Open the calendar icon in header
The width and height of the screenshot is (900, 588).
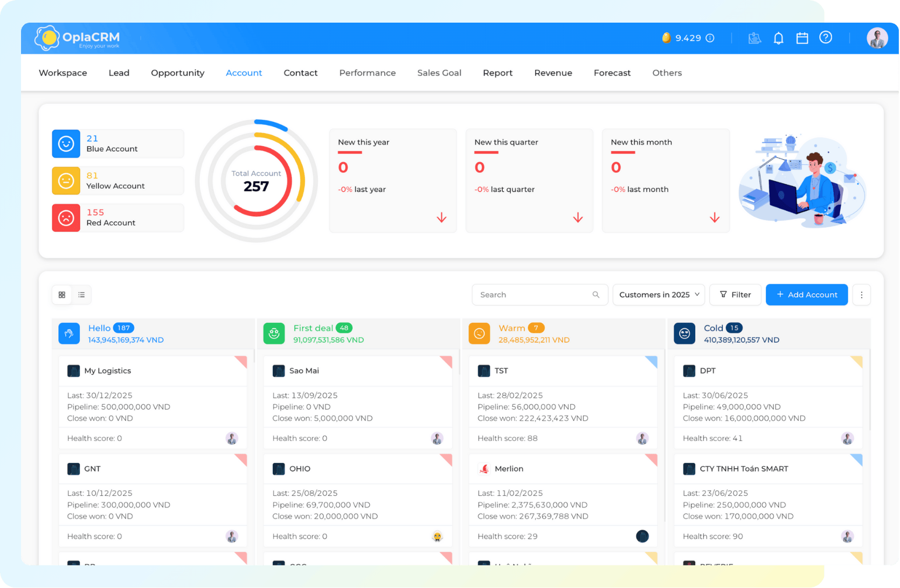tap(802, 38)
